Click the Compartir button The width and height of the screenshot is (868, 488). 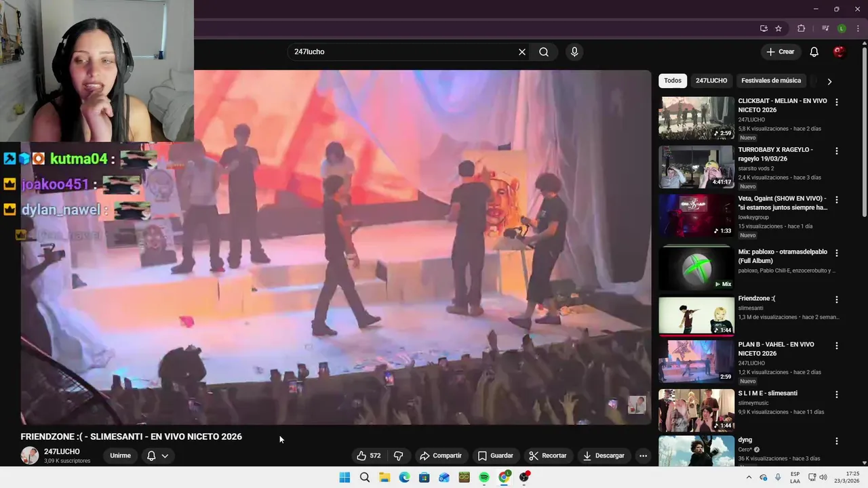pos(441,455)
